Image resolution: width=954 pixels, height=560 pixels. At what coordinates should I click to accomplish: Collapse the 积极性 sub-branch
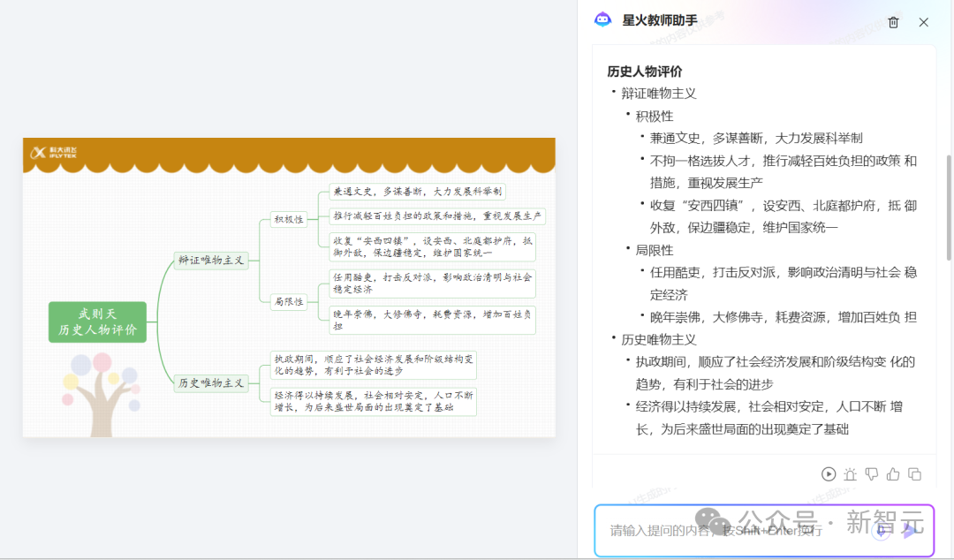[287, 219]
